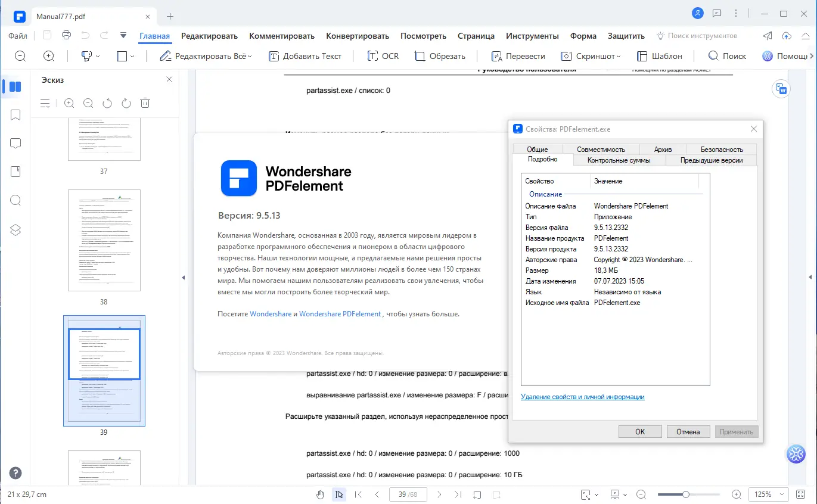The height and width of the screenshot is (504, 817).
Task: Select the highlighter tool in the toolbar
Action: (x=86, y=56)
